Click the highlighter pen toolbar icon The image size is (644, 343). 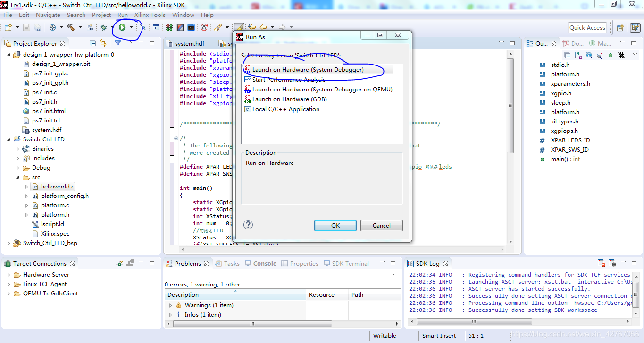coord(239,27)
